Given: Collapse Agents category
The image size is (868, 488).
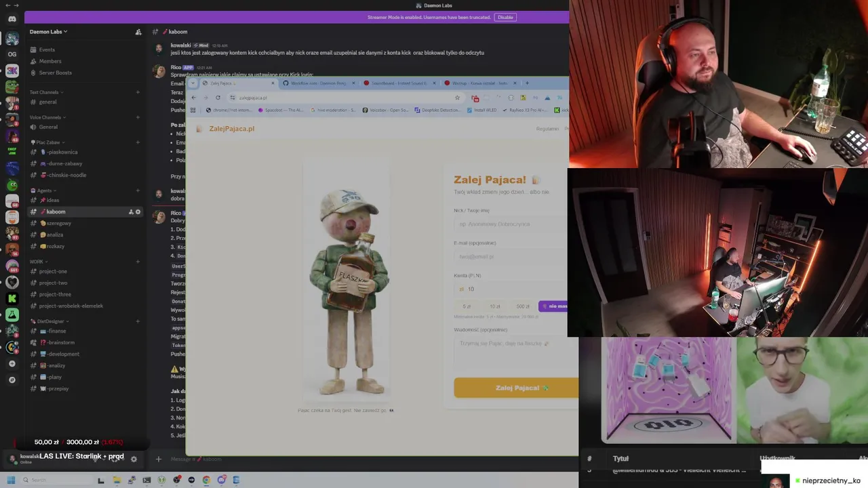Looking at the screenshot, I should [x=43, y=190].
